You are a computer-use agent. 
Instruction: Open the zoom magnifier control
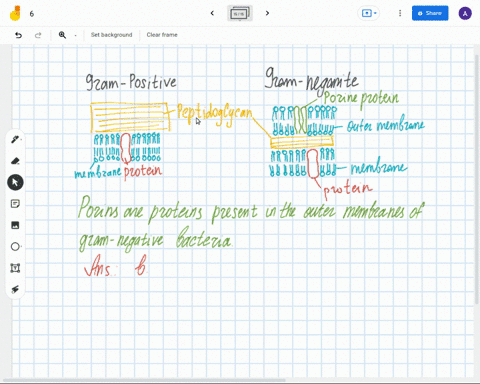coord(62,35)
